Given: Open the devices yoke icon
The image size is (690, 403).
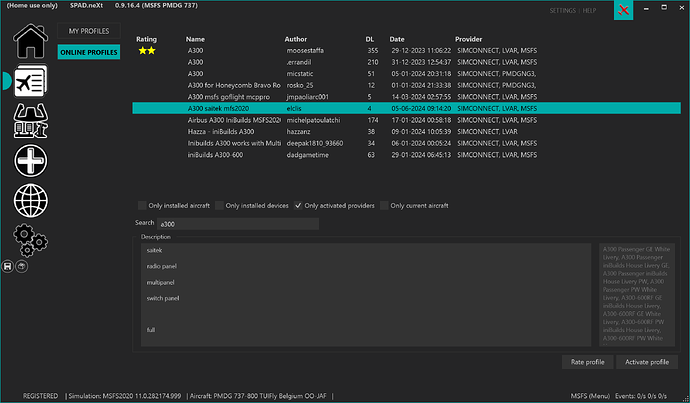Looking at the screenshot, I should [30, 121].
